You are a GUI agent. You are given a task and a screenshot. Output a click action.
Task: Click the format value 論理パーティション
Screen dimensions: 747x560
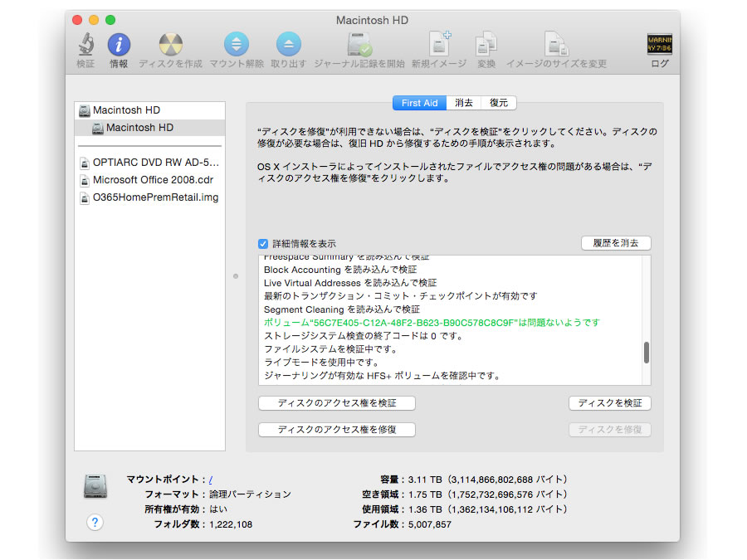250,494
